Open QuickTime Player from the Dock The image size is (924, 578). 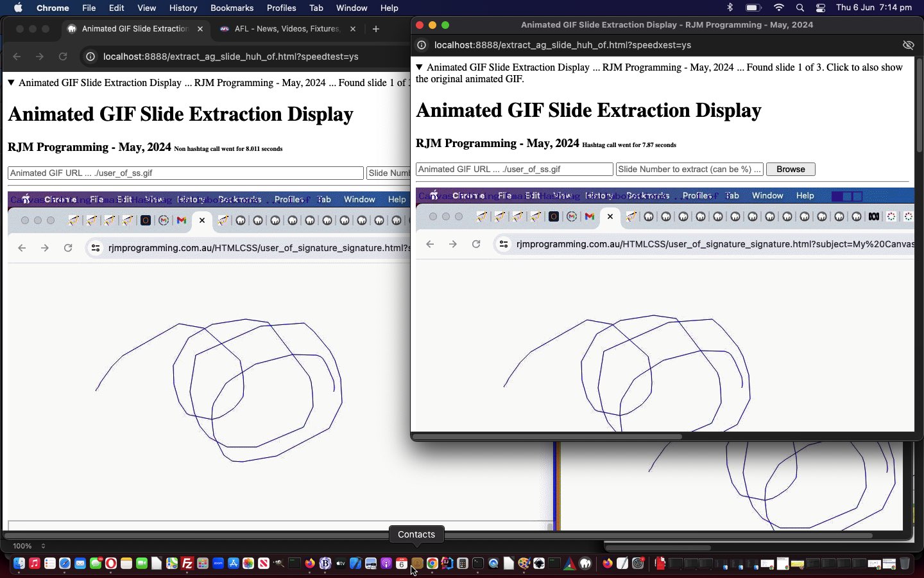[x=493, y=563]
